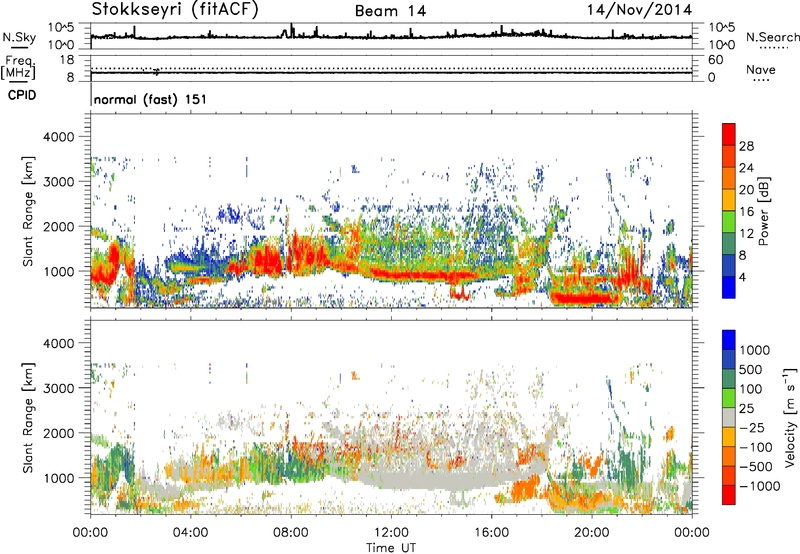The height and width of the screenshot is (554, 800).
Task: Click the "Nave" legend label
Action: 761,69
